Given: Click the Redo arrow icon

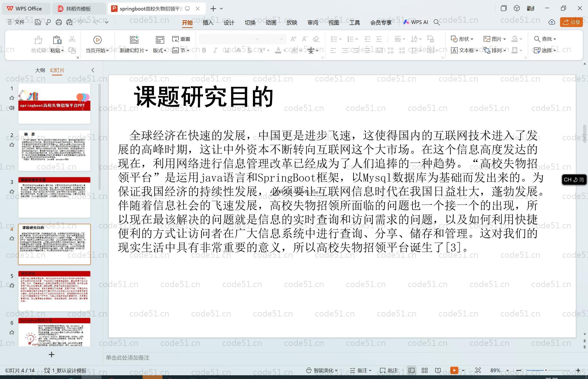Looking at the screenshot, I should coord(96,22).
